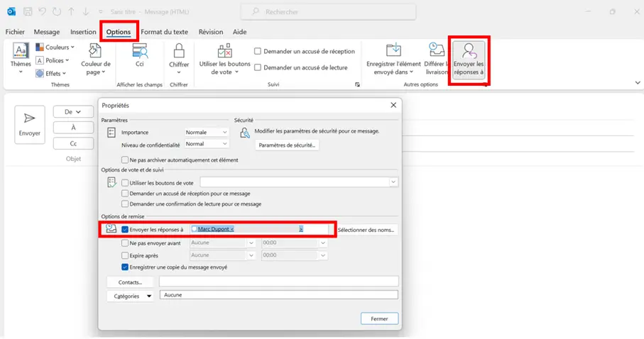This screenshot has height=339, width=644.
Task: Click Envoyer les réponses à ribbon button
Action: tap(469, 60)
